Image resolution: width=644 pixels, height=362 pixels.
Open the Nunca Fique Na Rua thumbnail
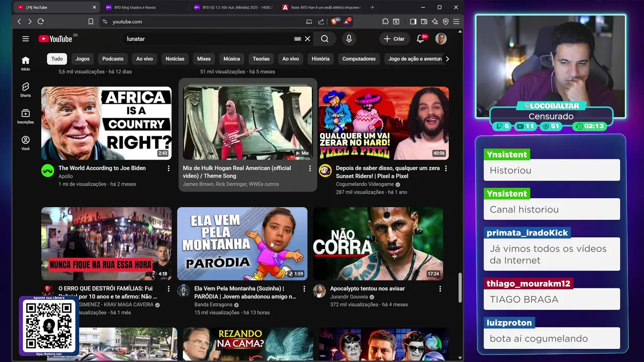tap(106, 244)
